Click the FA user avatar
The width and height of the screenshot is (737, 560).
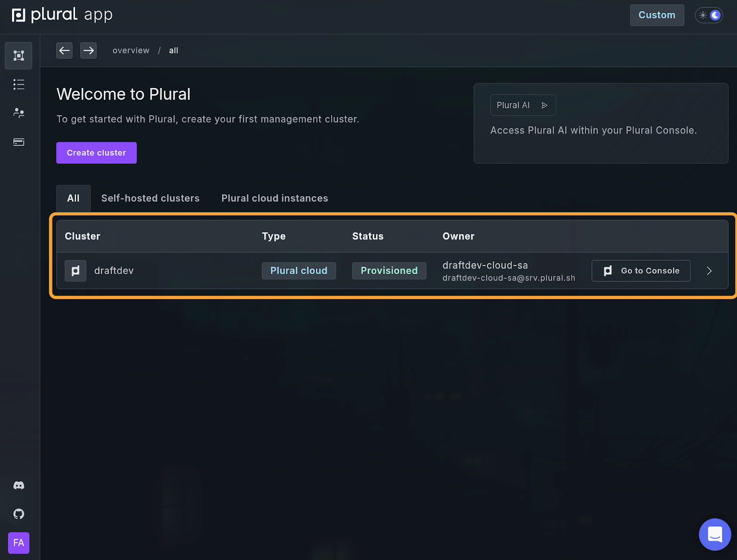pos(18,543)
